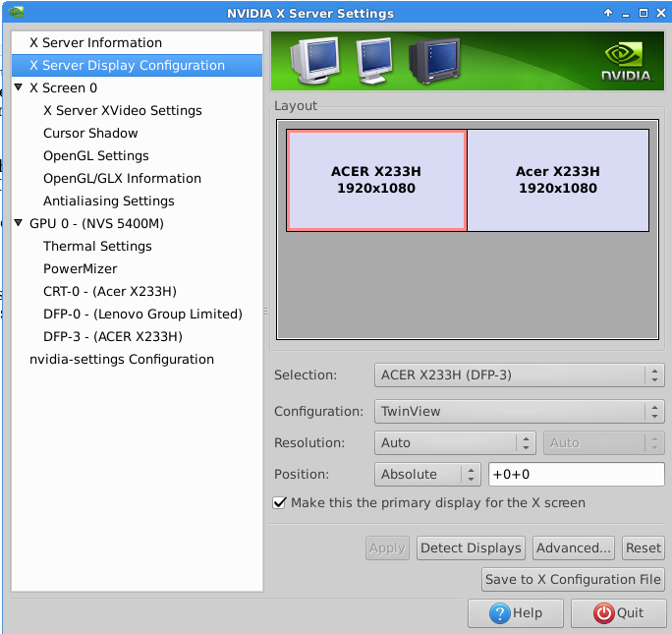Toggle 'Make this the primary display' checkbox
Viewport: 672px width, 634px height.
click(x=279, y=503)
